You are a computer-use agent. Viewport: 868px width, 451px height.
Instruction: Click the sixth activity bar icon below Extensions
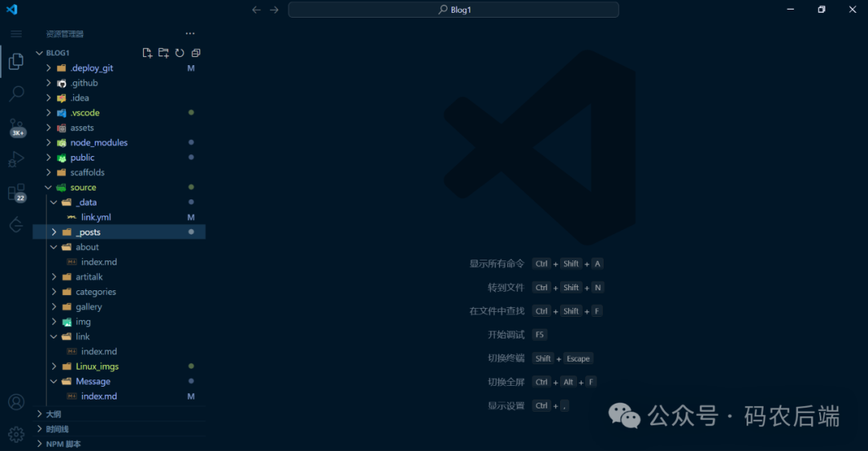coord(16,225)
